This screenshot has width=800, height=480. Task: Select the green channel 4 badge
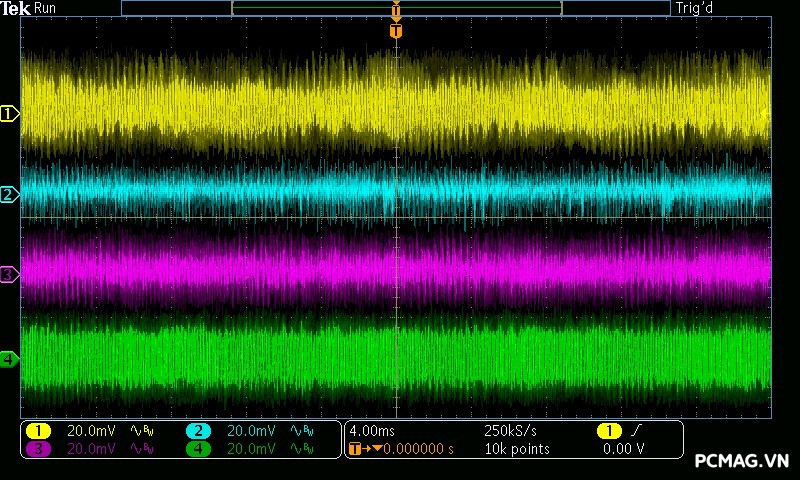pos(198,449)
